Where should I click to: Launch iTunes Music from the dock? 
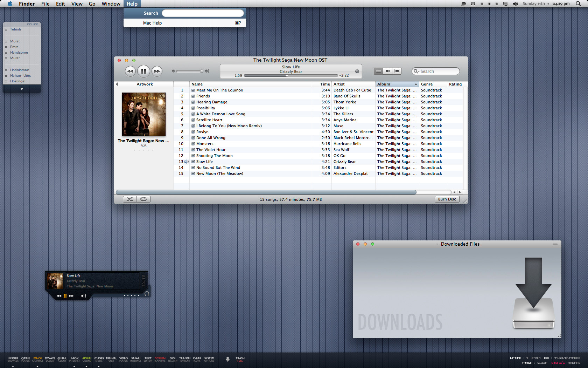(99, 359)
